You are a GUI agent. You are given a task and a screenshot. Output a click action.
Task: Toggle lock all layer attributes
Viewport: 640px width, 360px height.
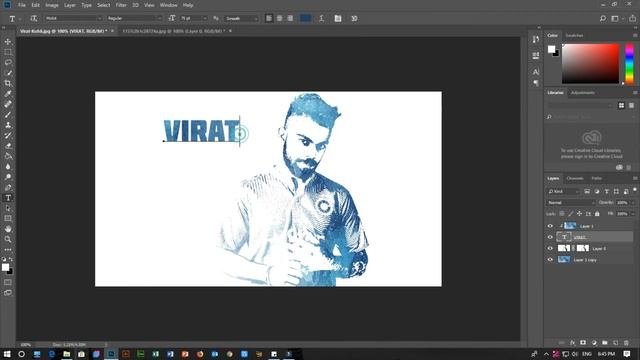click(x=597, y=213)
